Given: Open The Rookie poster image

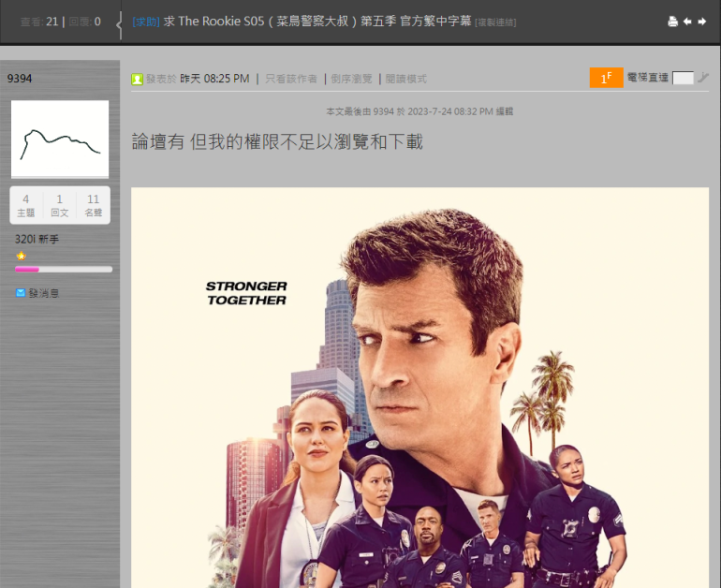Looking at the screenshot, I should (419, 388).
